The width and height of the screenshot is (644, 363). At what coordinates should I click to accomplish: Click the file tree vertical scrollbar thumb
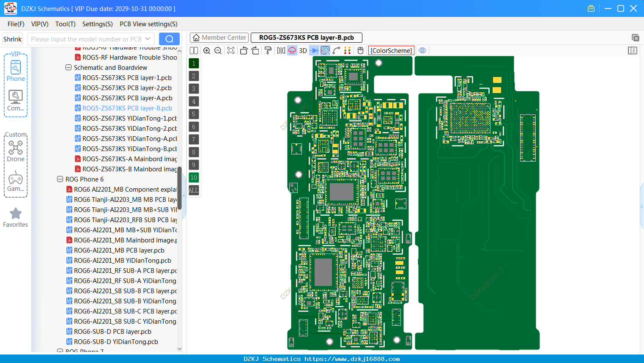(179, 188)
